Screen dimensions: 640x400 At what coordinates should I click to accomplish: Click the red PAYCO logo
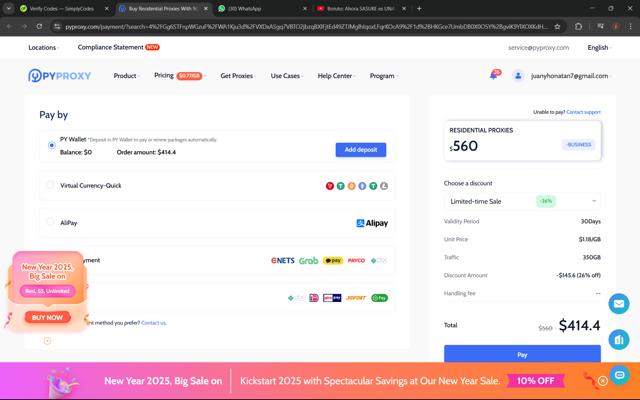click(356, 260)
